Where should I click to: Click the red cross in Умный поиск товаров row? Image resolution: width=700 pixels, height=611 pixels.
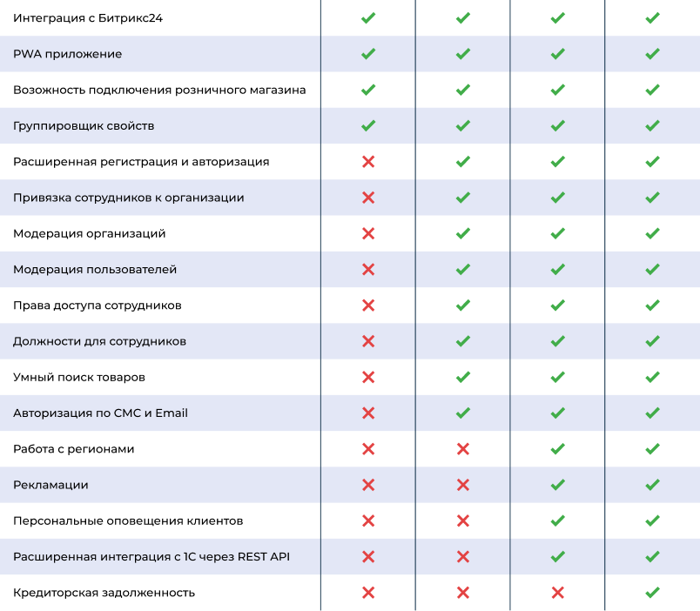click(367, 377)
